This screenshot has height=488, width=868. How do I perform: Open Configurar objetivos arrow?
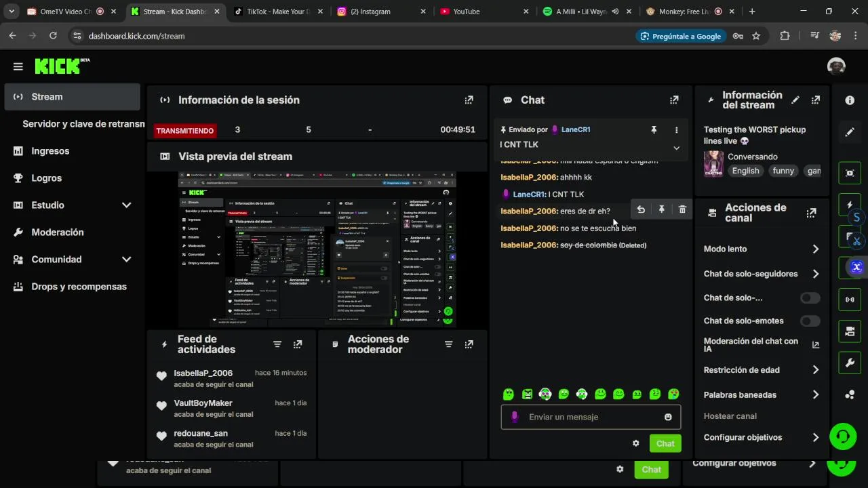coord(816,437)
